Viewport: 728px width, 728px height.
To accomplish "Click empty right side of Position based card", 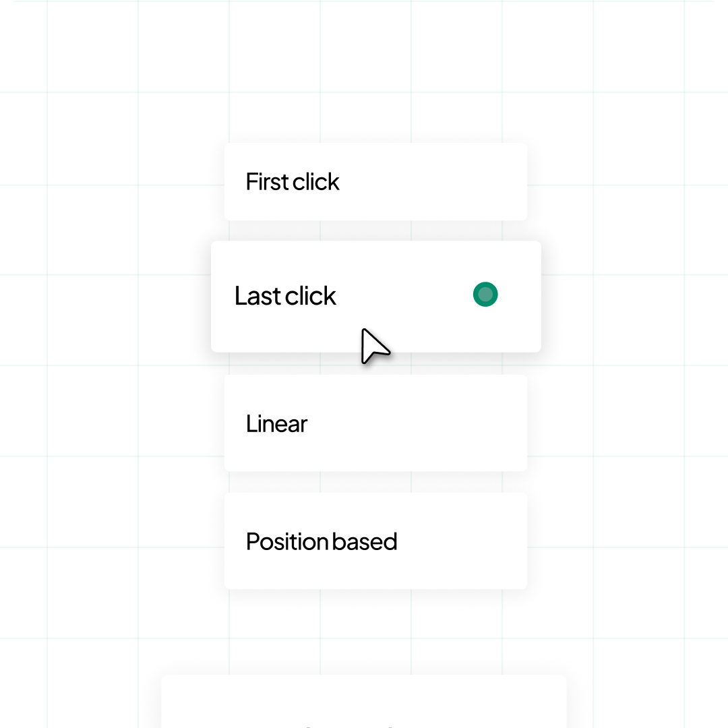I will (x=464, y=541).
